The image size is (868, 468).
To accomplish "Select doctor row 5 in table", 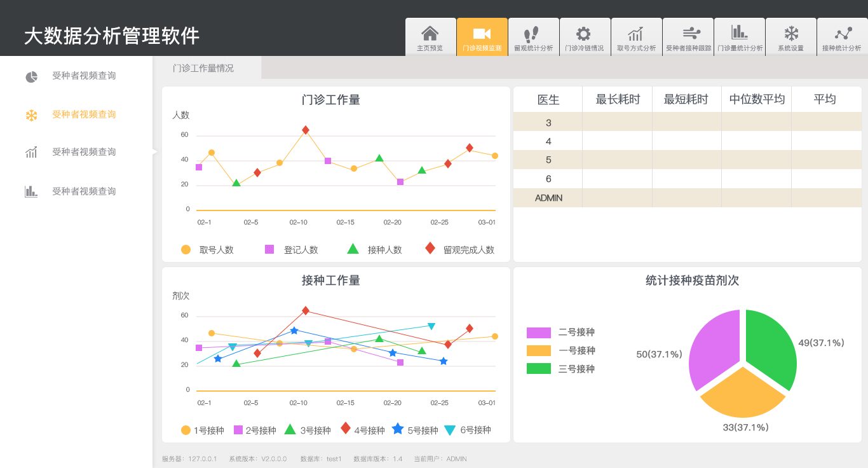I will (688, 160).
